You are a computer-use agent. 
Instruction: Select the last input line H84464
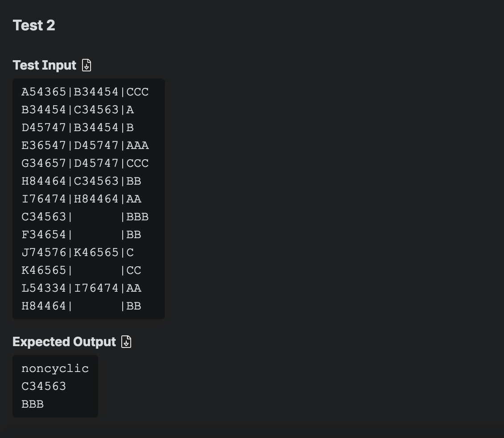(x=81, y=306)
